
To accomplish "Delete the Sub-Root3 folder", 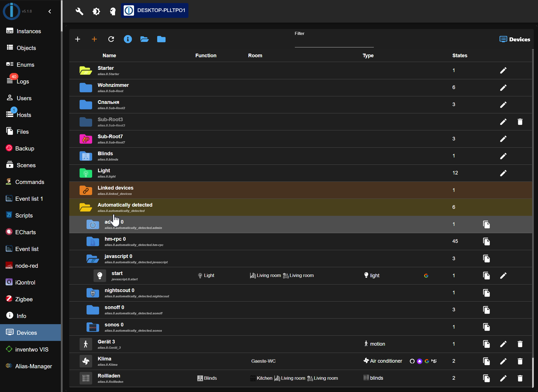I will click(x=520, y=122).
